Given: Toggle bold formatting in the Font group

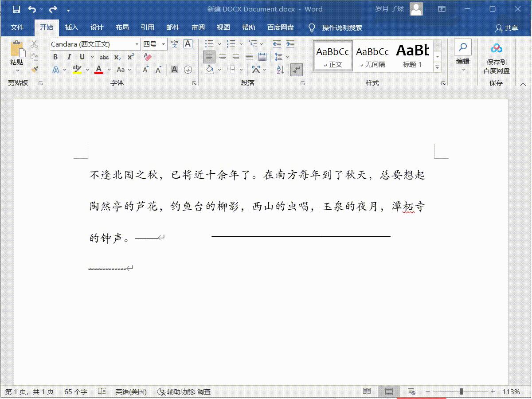Looking at the screenshot, I should [x=55, y=57].
